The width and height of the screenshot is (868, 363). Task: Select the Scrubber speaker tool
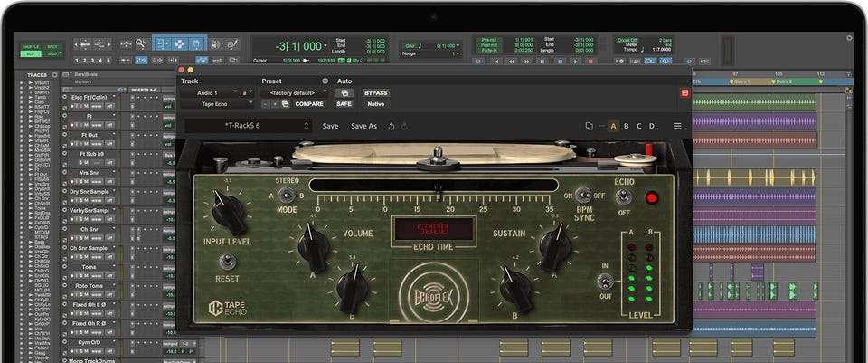pyautogui.click(x=214, y=43)
